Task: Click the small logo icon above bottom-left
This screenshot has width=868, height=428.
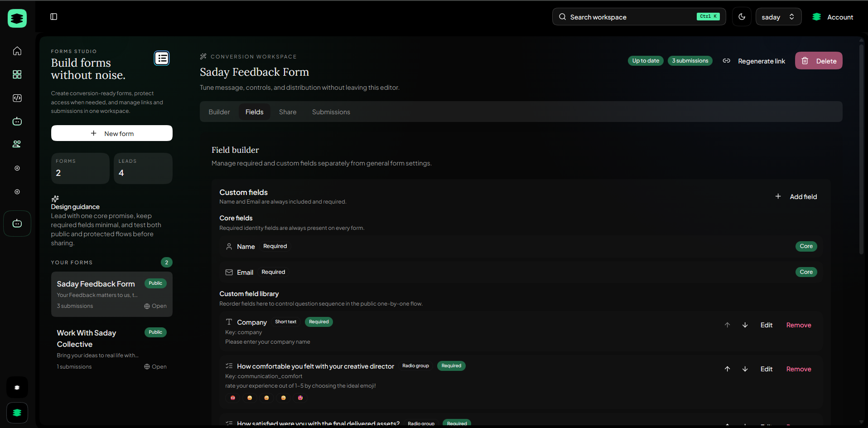Action: tap(17, 388)
